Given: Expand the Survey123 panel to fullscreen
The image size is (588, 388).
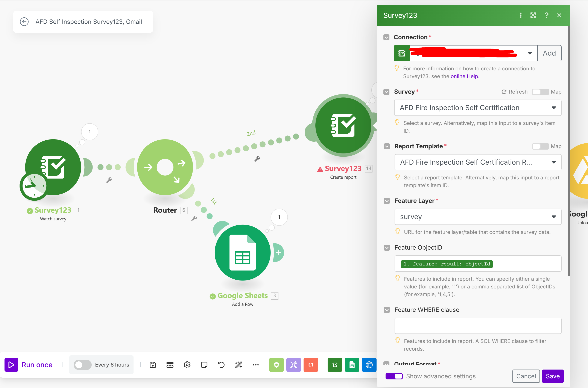Looking at the screenshot, I should tap(533, 15).
